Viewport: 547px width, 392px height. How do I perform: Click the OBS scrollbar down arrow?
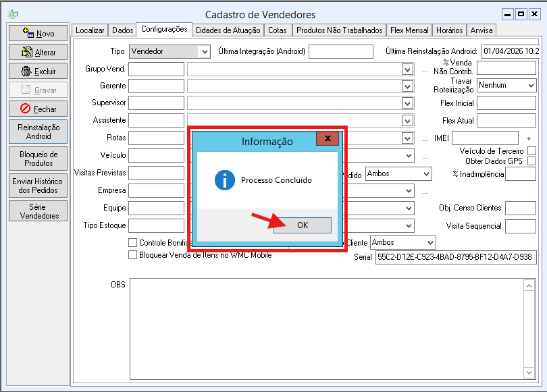[x=530, y=372]
